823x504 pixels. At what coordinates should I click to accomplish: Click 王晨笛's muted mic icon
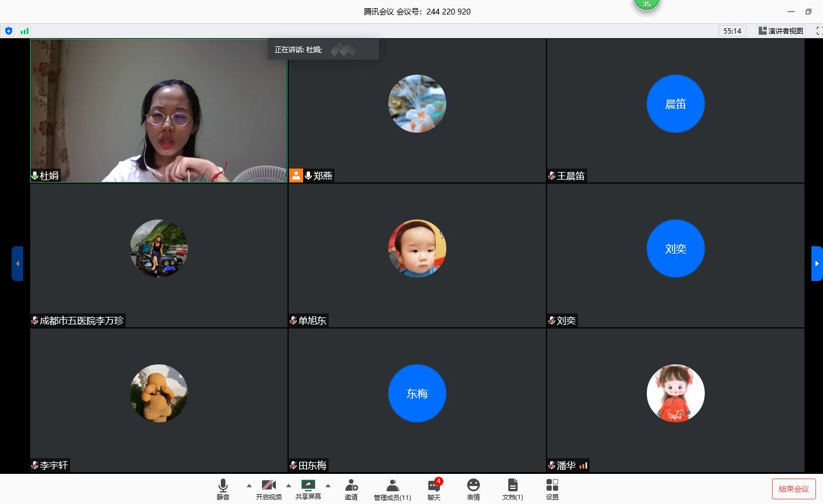click(552, 176)
